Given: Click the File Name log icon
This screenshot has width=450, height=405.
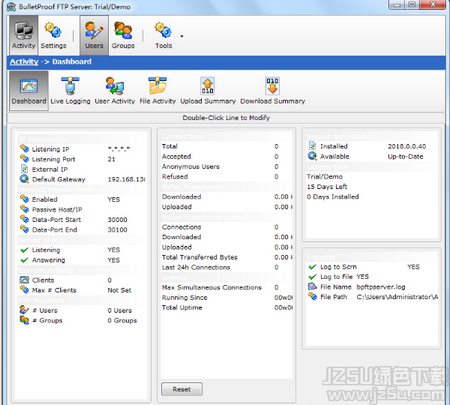Looking at the screenshot, I should [312, 286].
